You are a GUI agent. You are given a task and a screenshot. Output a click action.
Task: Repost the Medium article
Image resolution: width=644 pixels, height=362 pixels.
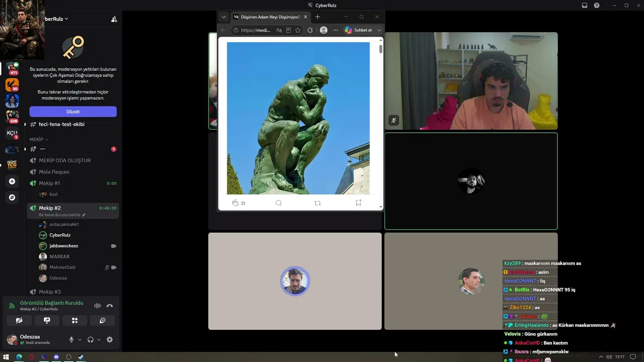coord(317,203)
